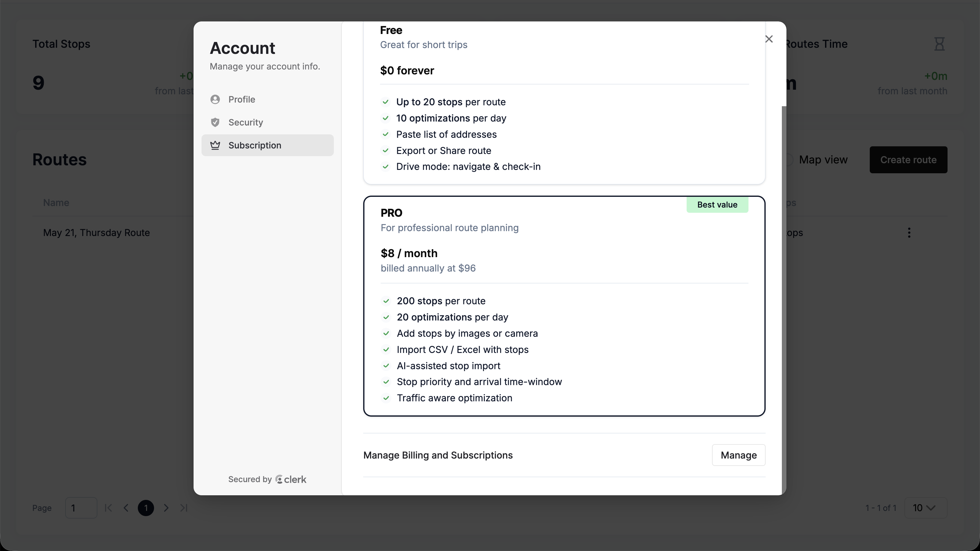Click 'For professional route planning' subtitle

click(449, 228)
